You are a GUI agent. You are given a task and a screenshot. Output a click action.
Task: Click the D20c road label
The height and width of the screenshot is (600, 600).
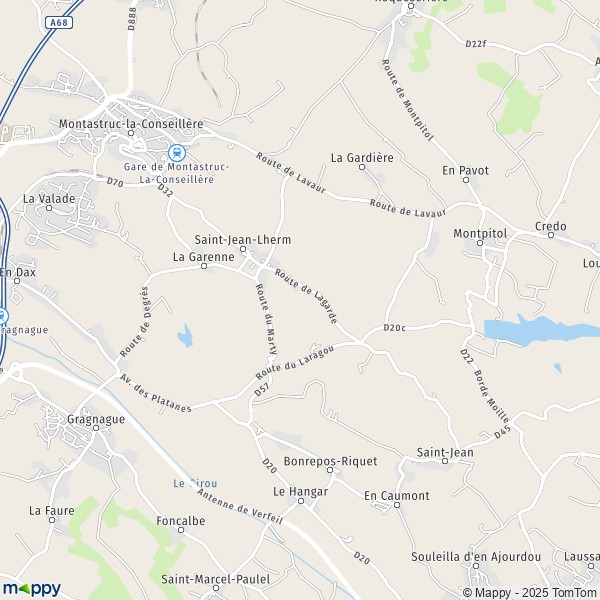coord(394,328)
